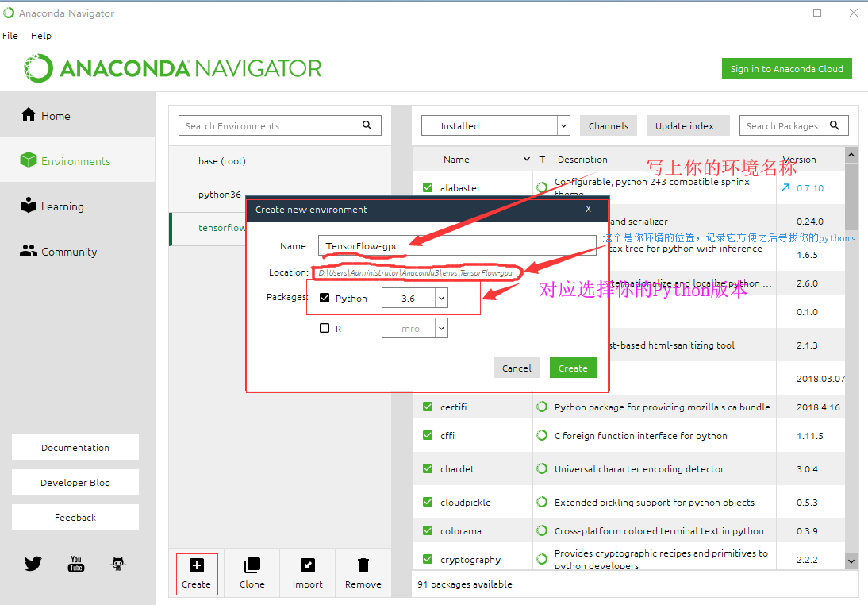Screen dimensions: 868x605
Task: Click the package list scroll-down arrow
Action: (851, 561)
